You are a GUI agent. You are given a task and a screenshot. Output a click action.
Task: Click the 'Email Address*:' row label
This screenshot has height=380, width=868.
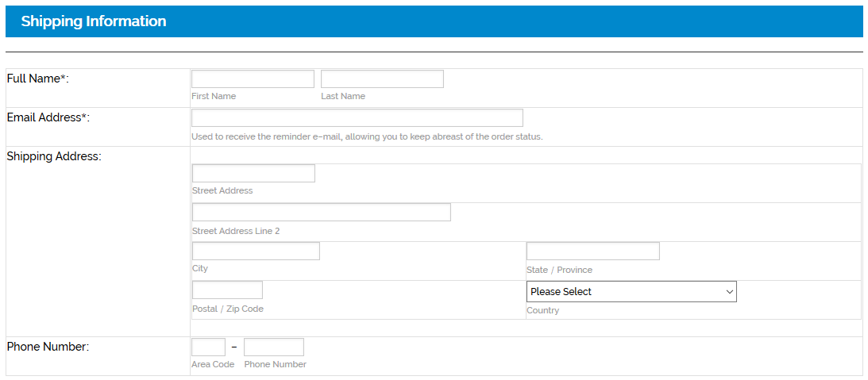[48, 117]
